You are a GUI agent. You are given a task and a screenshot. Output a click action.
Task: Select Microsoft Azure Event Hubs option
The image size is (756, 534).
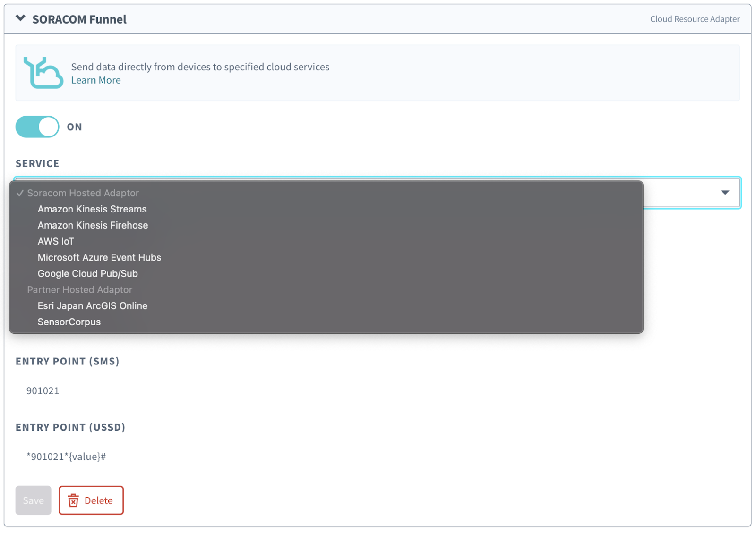tap(99, 257)
